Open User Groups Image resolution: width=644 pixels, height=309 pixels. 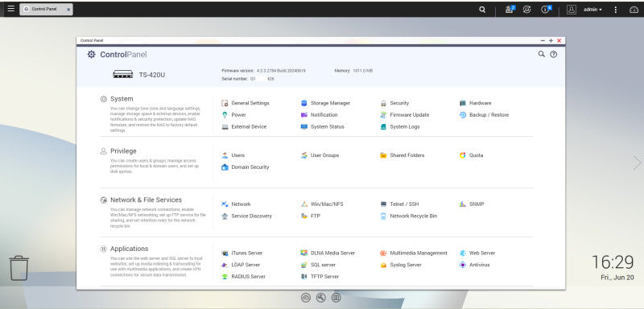click(x=320, y=155)
